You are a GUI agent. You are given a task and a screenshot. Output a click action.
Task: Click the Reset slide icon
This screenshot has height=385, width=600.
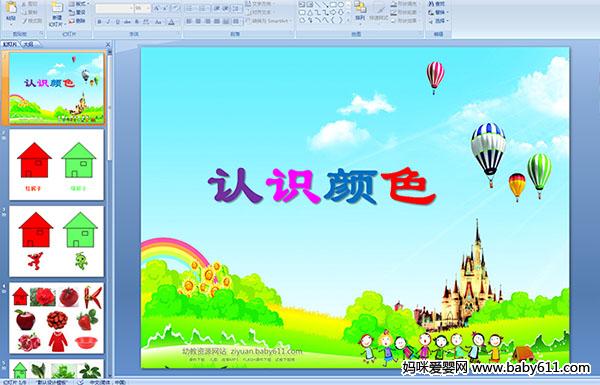[78, 13]
